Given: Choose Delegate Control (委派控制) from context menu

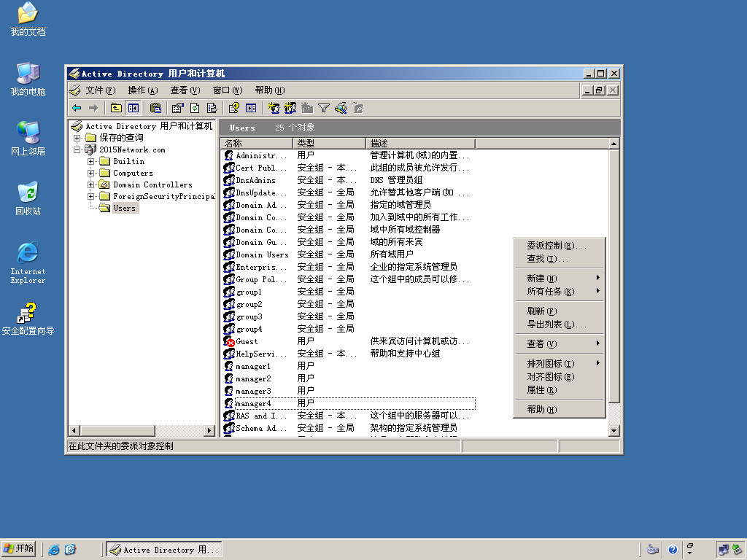Looking at the screenshot, I should [560, 246].
